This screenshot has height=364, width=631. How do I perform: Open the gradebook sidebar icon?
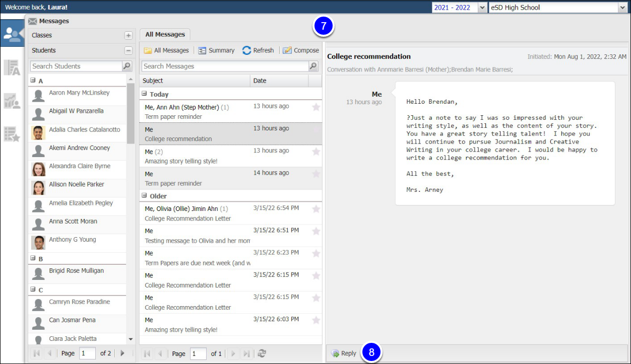pyautogui.click(x=12, y=67)
